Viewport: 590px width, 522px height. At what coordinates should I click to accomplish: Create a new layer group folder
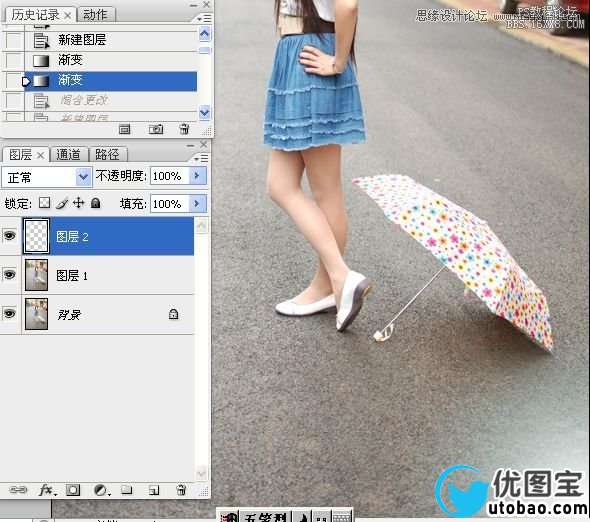(127, 490)
